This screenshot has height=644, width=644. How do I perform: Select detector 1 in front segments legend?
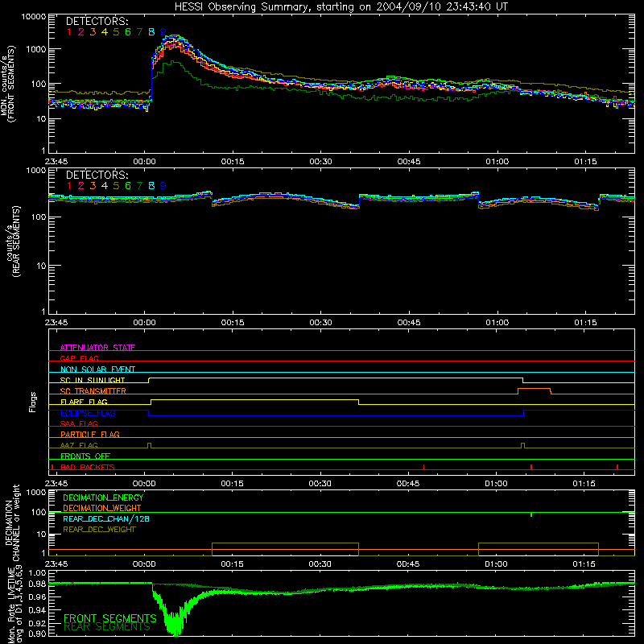69,32
